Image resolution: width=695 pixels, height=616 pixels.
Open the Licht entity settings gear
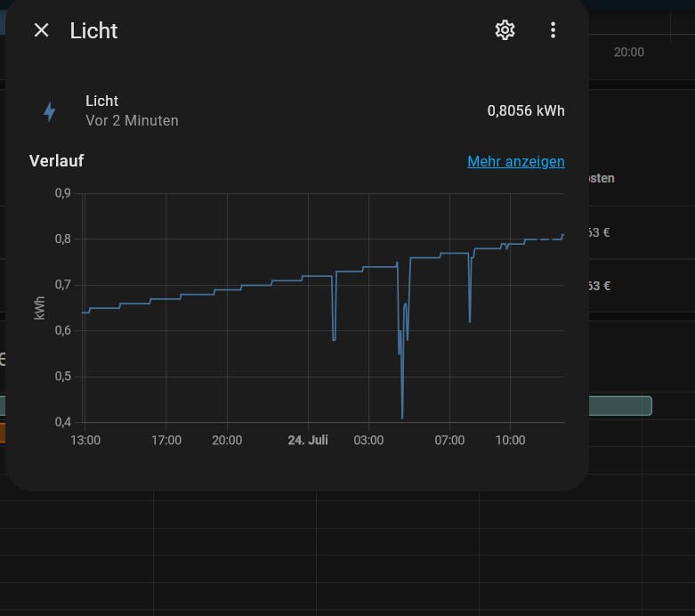pyautogui.click(x=505, y=30)
